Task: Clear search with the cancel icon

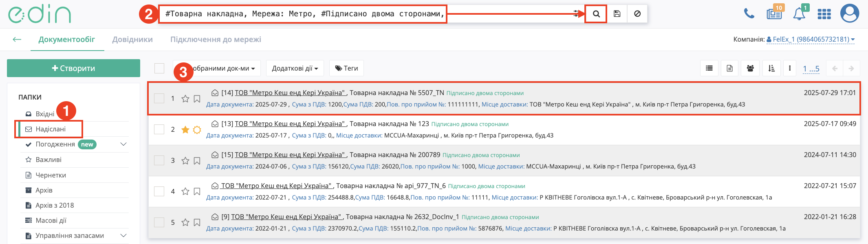Action: tap(637, 14)
